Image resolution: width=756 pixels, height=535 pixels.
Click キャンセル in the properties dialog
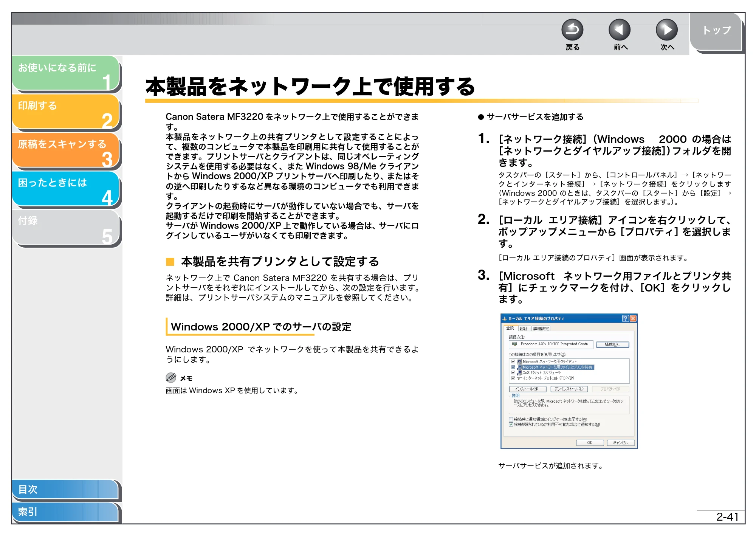(x=620, y=443)
